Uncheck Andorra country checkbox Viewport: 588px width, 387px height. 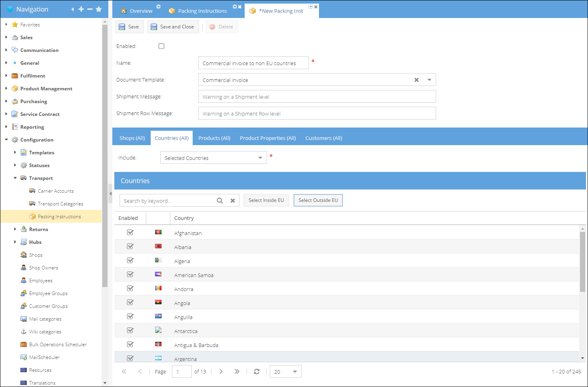pos(130,288)
